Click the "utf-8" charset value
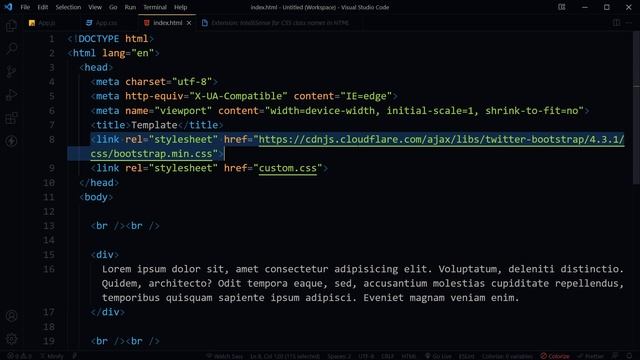 [x=192, y=82]
